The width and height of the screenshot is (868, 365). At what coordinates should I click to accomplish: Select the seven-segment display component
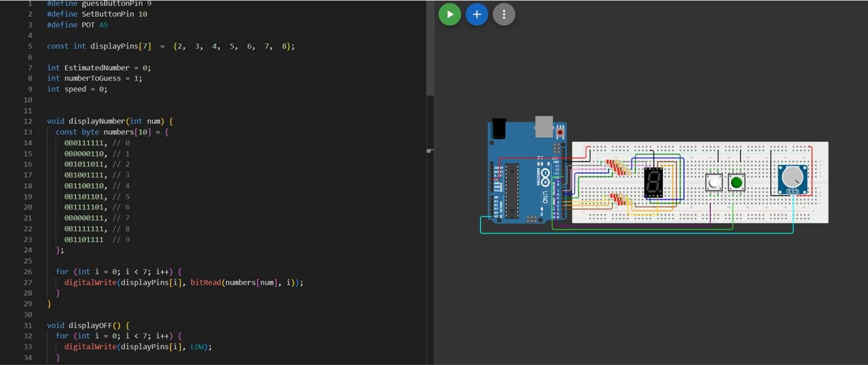(653, 182)
